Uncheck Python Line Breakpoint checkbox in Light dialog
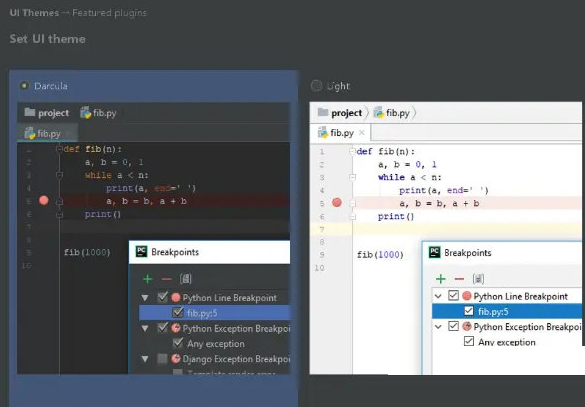 click(453, 295)
